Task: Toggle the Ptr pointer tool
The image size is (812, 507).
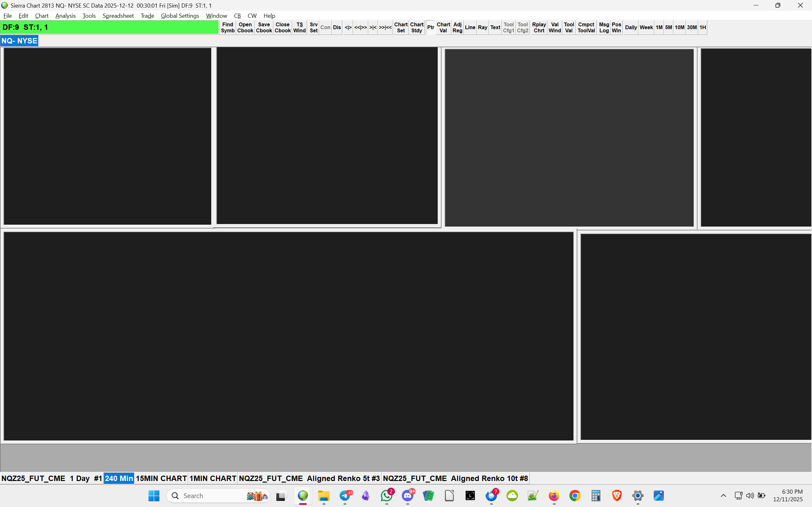Action: tap(430, 28)
